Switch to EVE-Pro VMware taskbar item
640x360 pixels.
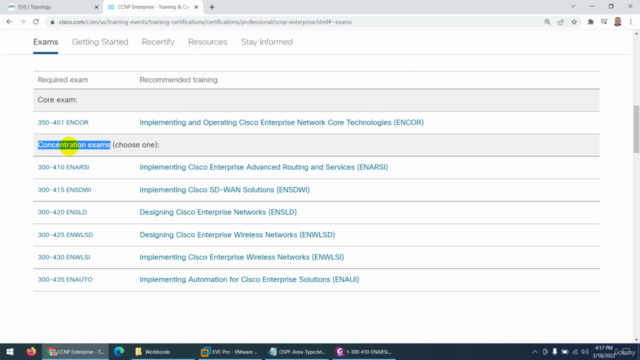[x=230, y=352]
